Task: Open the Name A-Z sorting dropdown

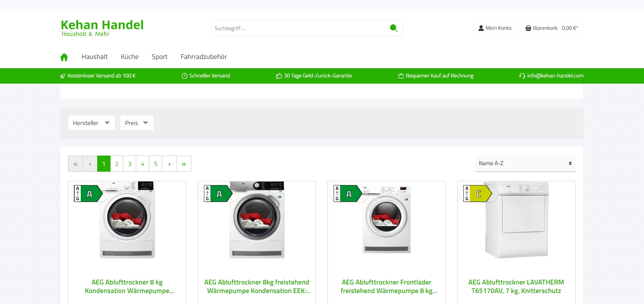Action: coord(525,163)
